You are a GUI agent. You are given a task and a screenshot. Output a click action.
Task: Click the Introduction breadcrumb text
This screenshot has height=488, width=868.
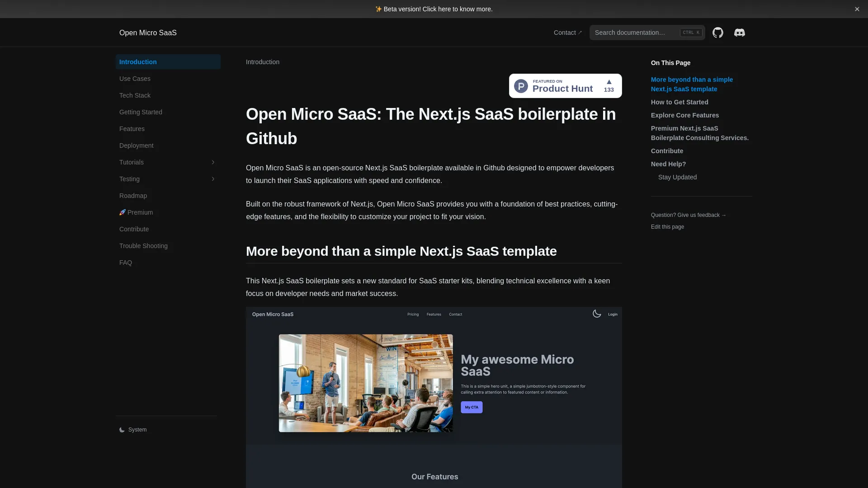(263, 62)
